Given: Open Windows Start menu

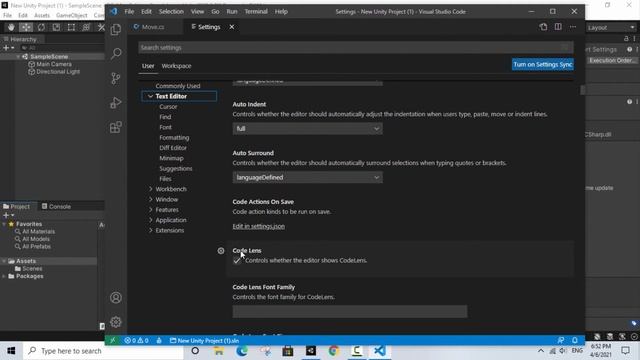Looking at the screenshot, I should pos(11,351).
